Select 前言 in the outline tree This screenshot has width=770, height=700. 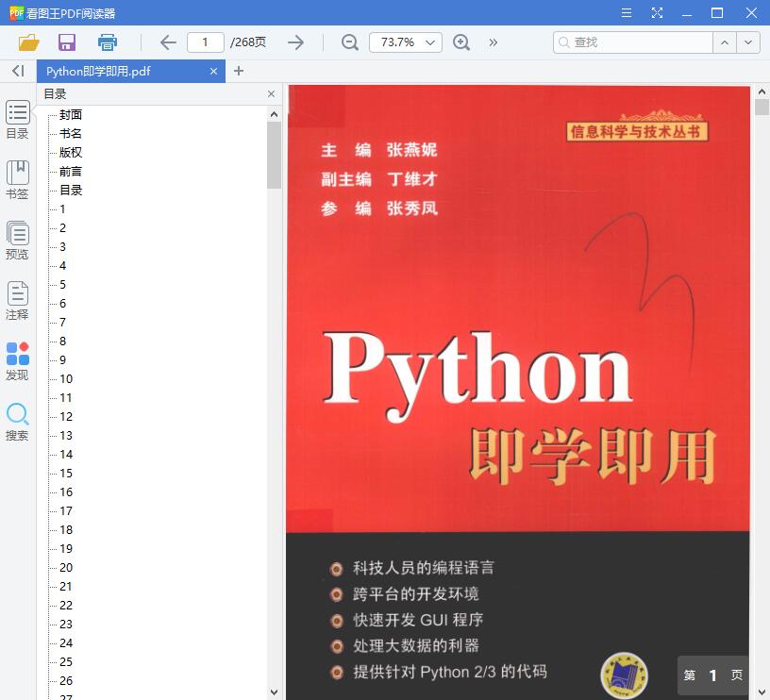pyautogui.click(x=71, y=172)
